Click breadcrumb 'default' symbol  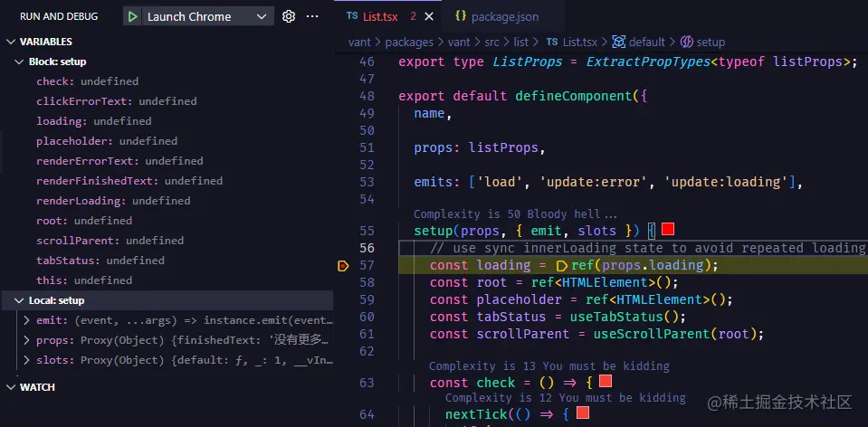click(646, 42)
